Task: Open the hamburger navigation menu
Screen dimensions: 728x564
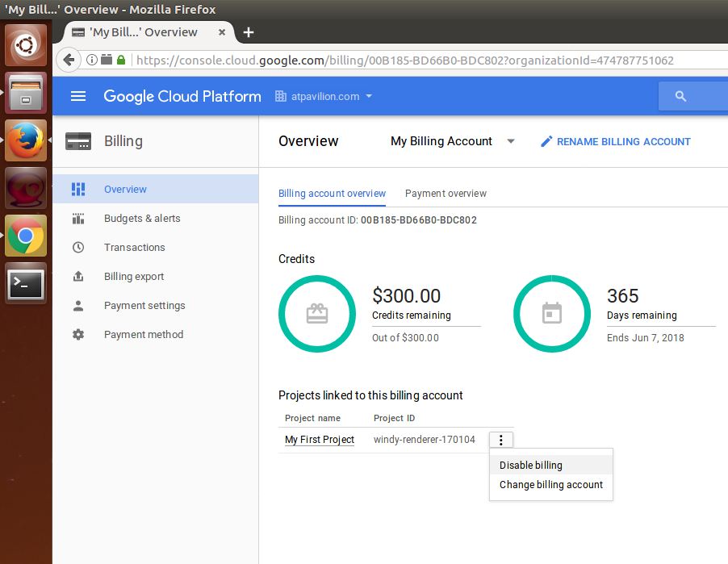Action: 78,96
